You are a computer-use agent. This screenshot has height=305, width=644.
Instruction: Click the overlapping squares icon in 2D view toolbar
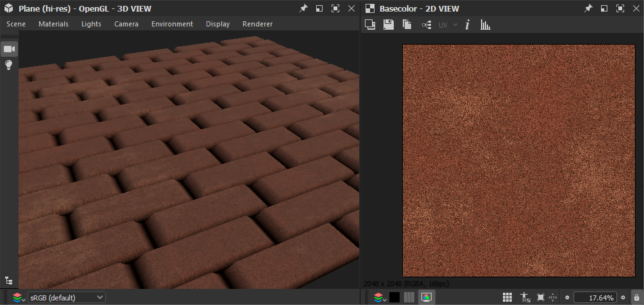370,25
